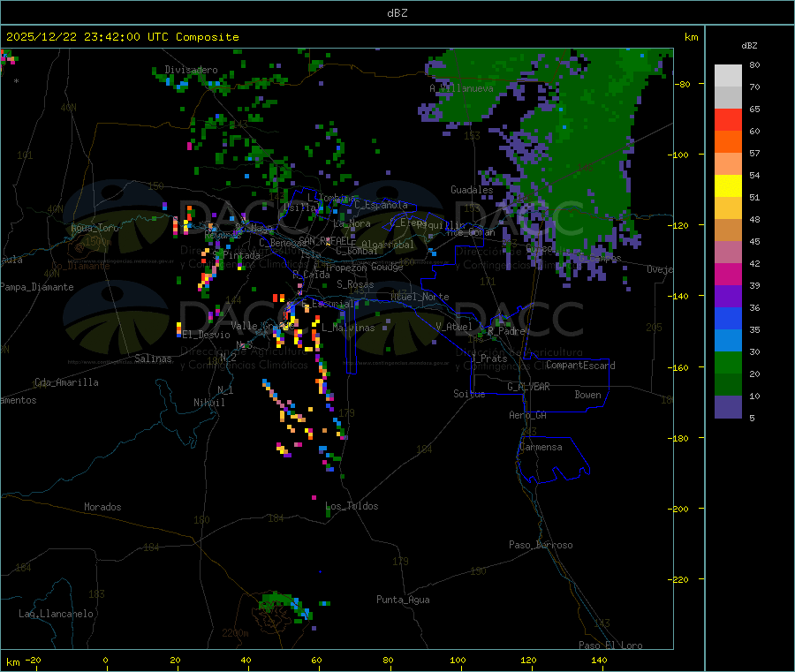Image resolution: width=795 pixels, height=672 pixels.
Task: Click the 'Atuel_Norte' place label
Action: coord(420,297)
